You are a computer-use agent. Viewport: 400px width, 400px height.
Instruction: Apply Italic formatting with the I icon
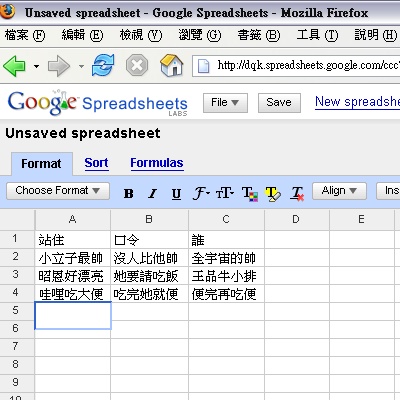(153, 193)
